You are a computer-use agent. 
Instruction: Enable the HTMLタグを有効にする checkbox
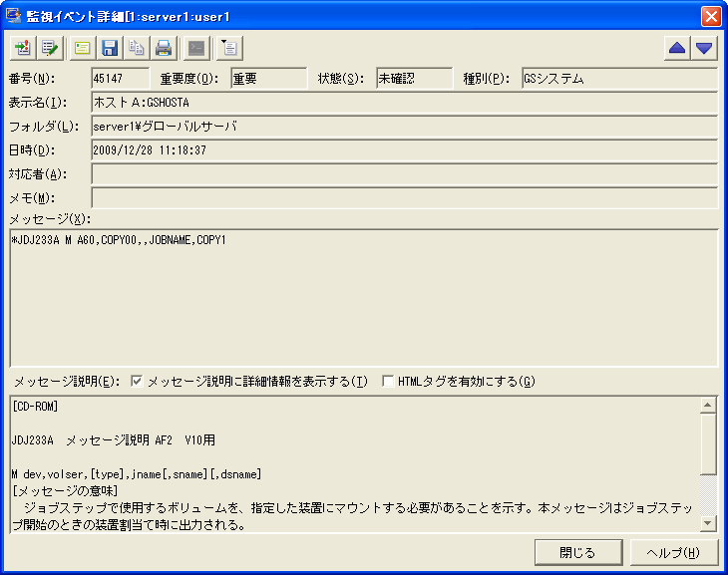[x=388, y=381]
